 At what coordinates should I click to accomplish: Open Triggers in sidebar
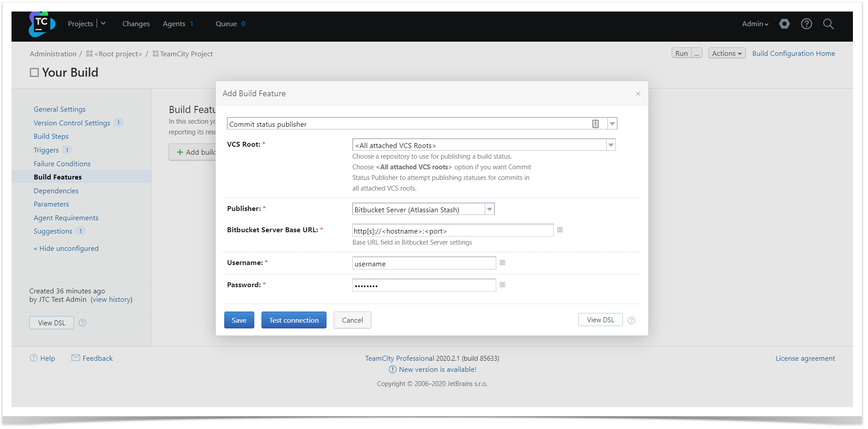(46, 150)
